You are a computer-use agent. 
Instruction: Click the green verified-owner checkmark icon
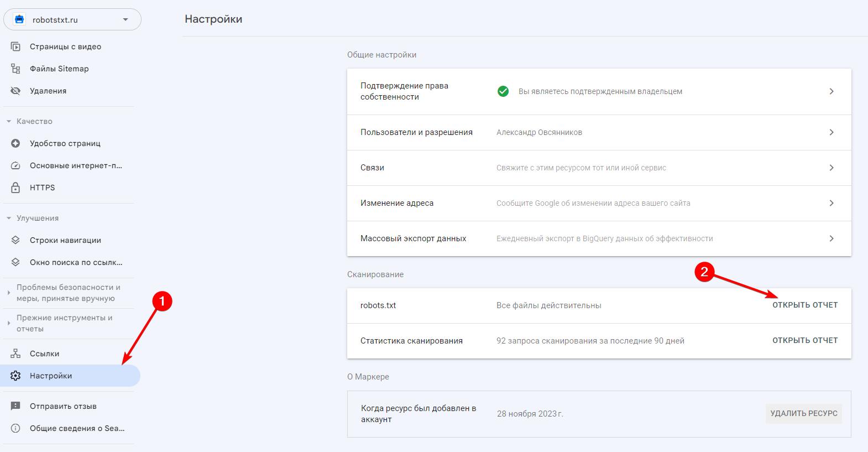click(x=503, y=91)
